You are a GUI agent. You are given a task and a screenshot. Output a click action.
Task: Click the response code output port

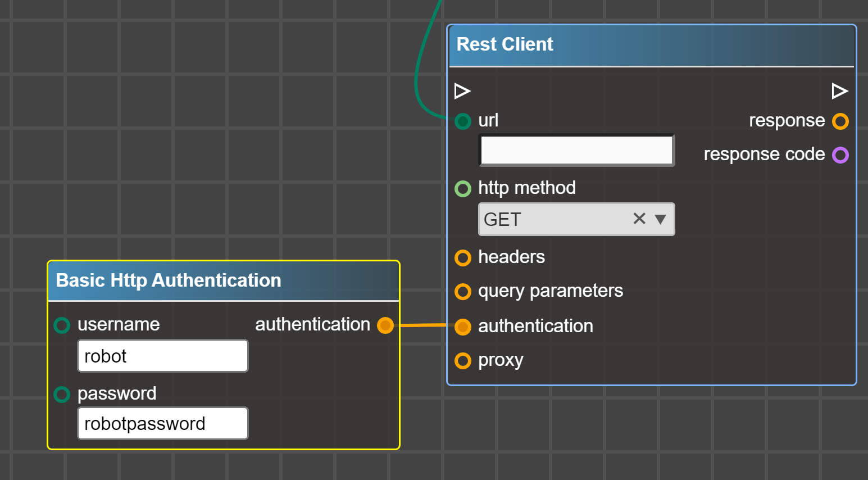840,155
